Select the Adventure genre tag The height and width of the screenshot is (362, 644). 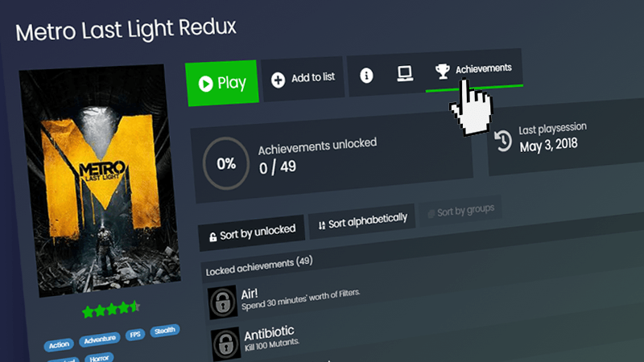100,339
